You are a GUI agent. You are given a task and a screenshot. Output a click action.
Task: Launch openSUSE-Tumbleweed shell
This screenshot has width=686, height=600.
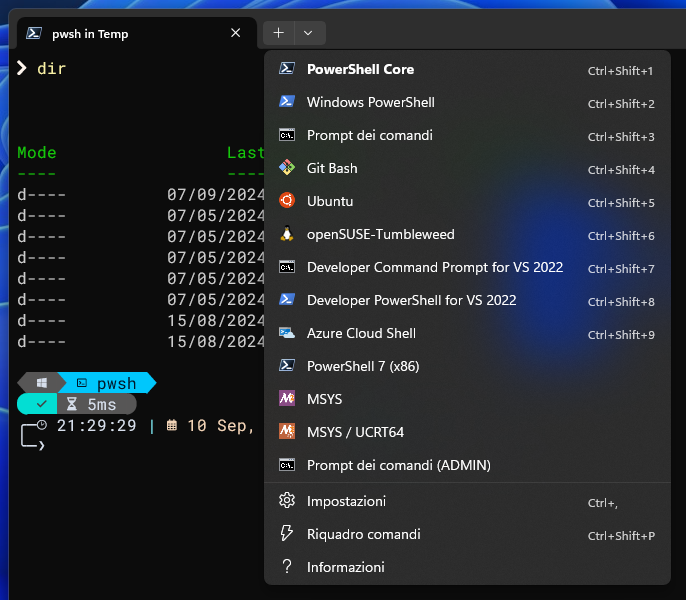[467, 235]
